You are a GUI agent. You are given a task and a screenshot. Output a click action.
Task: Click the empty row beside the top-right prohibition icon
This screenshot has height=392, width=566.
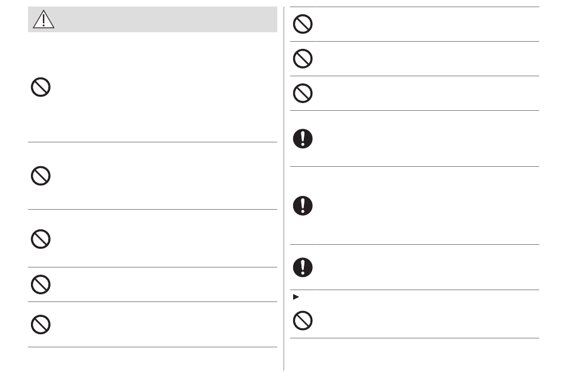coord(427,24)
